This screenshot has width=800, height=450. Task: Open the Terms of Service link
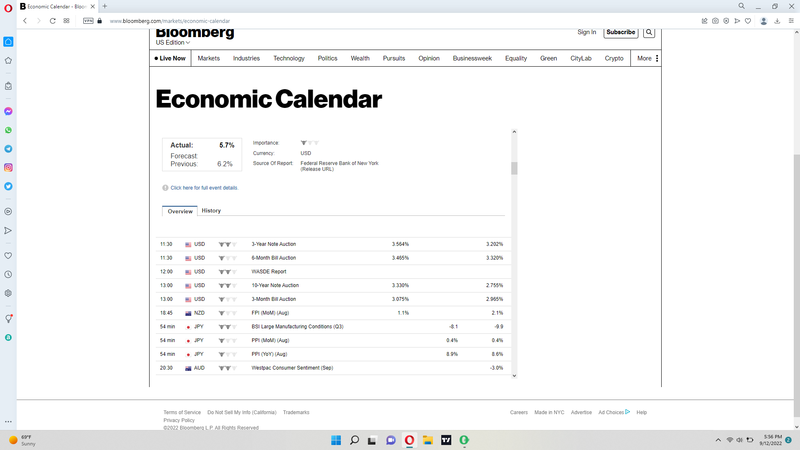tap(182, 412)
